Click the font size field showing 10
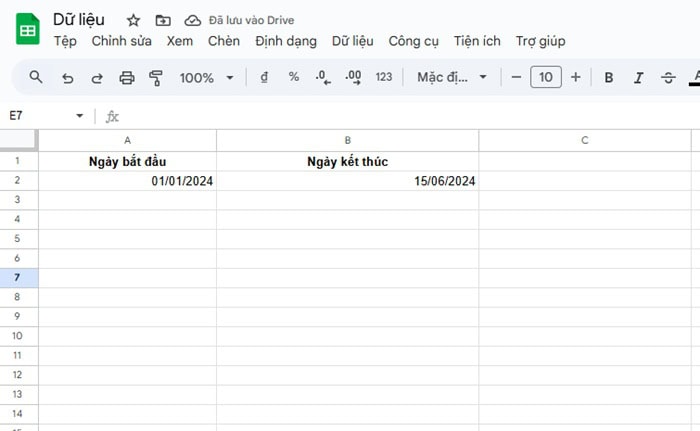 point(545,77)
